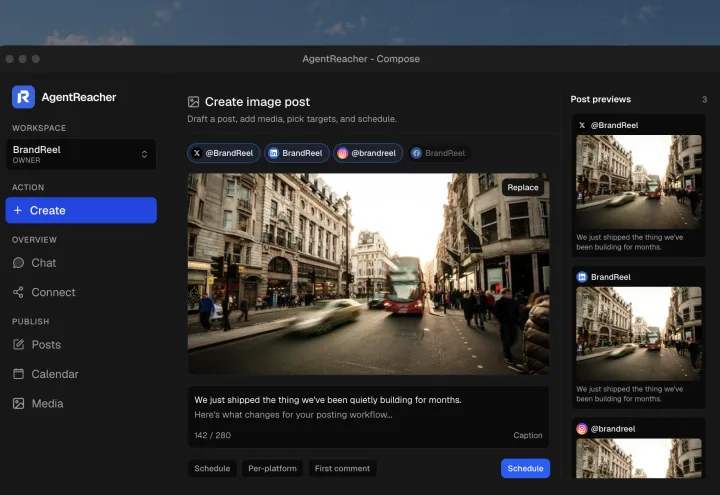Image resolution: width=720 pixels, height=495 pixels.
Task: Click the AgentReacher logo icon
Action: point(23,97)
